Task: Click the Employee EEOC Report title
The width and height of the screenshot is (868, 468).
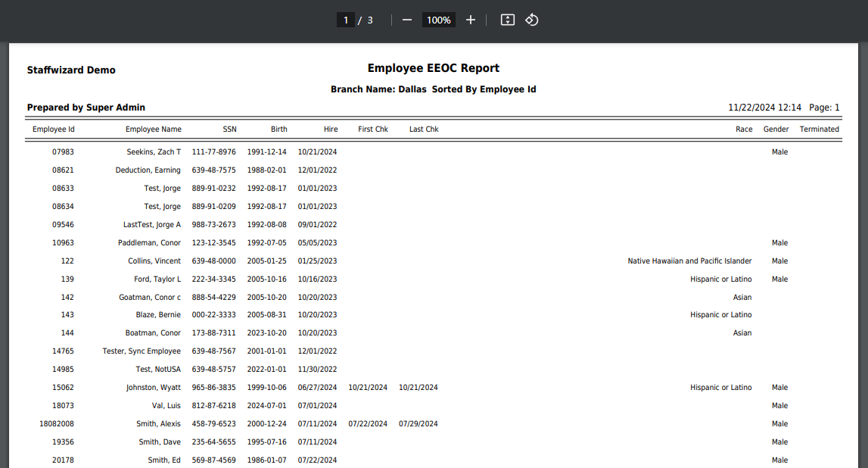Action: pyautogui.click(x=433, y=68)
